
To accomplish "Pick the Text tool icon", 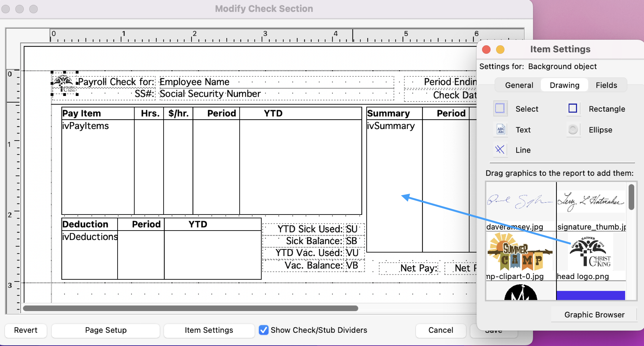I will pyautogui.click(x=500, y=130).
